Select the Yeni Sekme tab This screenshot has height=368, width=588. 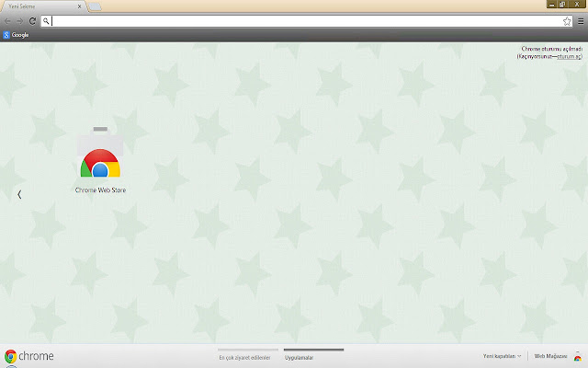(43, 6)
